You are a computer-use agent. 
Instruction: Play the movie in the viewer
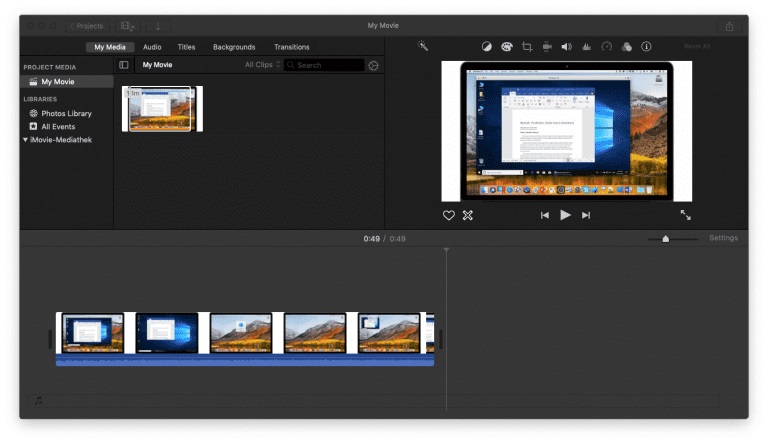pyautogui.click(x=565, y=215)
